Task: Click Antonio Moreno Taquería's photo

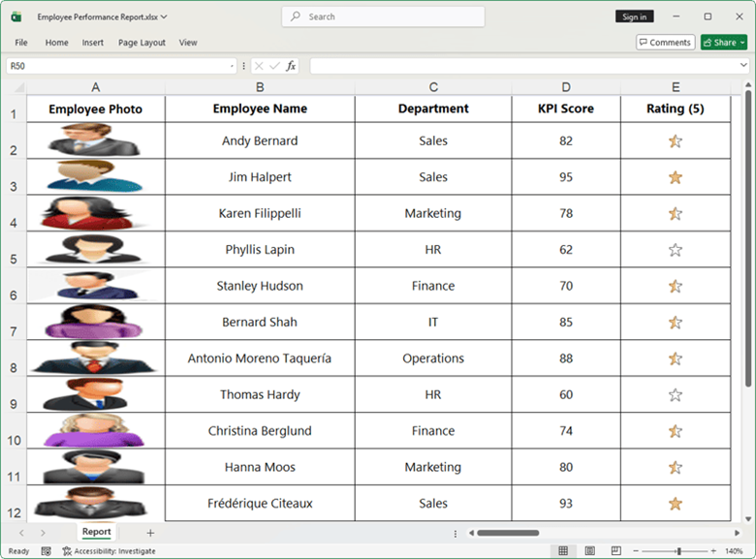Action: point(94,357)
